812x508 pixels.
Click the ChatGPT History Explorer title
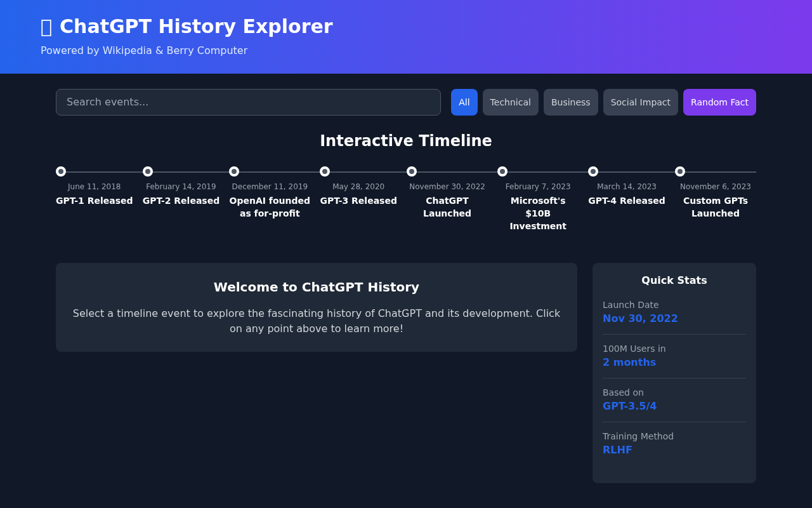tap(196, 27)
